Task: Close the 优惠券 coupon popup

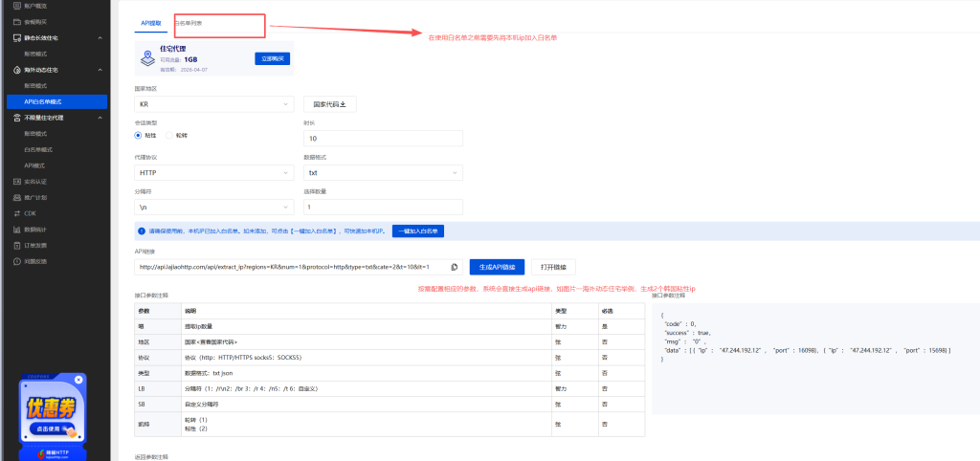Action: point(78,379)
